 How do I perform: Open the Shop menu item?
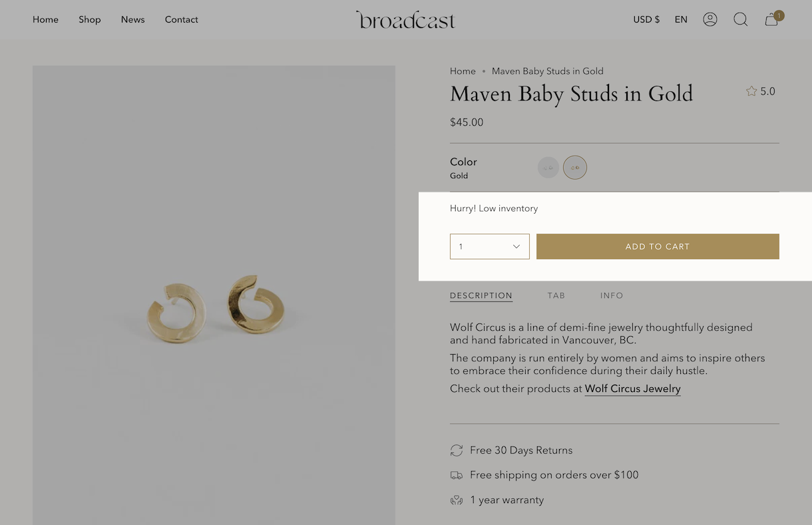coord(90,19)
